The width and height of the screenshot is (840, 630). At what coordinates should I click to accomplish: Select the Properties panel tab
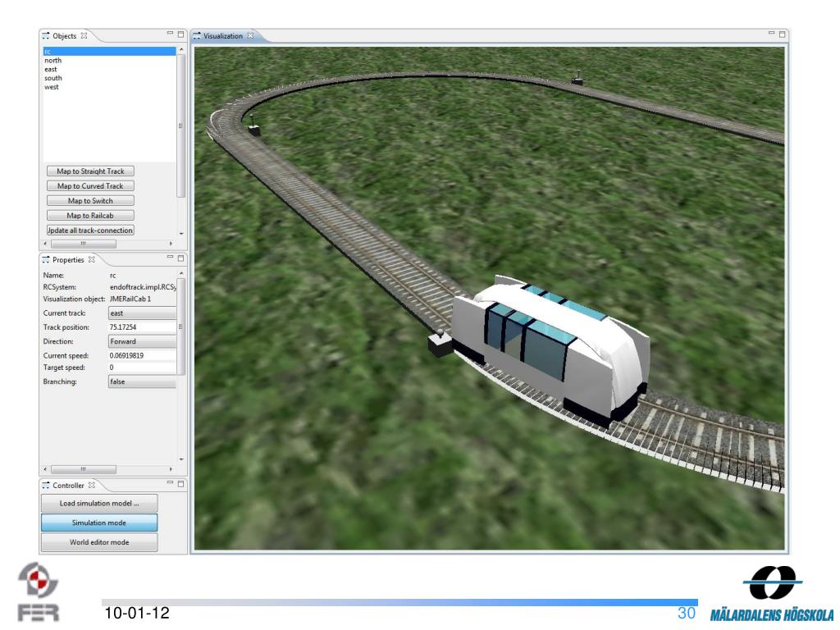tap(68, 260)
